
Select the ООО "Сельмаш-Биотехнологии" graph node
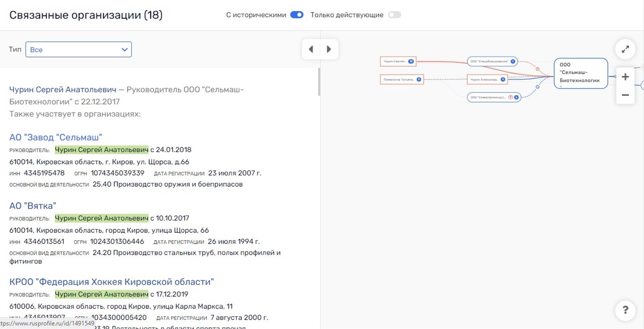point(580,73)
